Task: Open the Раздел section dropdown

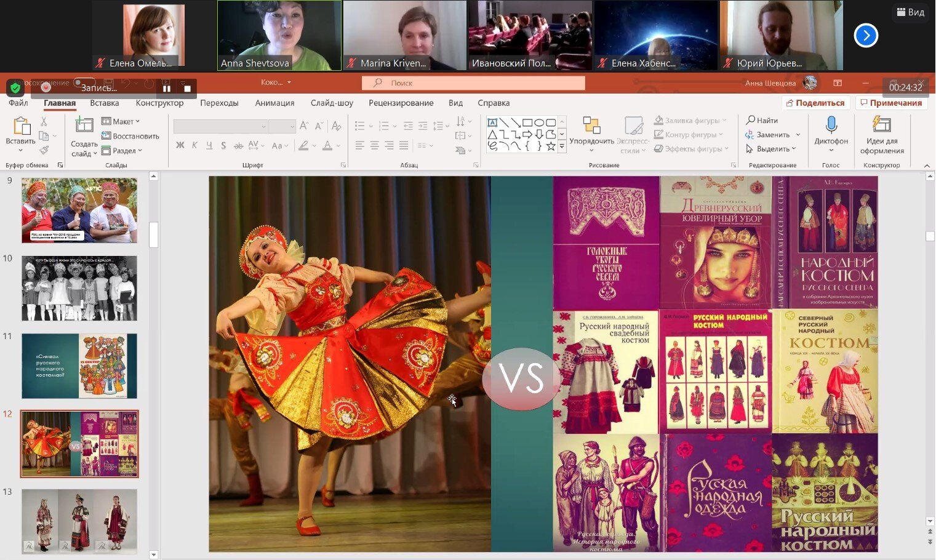Action: [x=122, y=150]
